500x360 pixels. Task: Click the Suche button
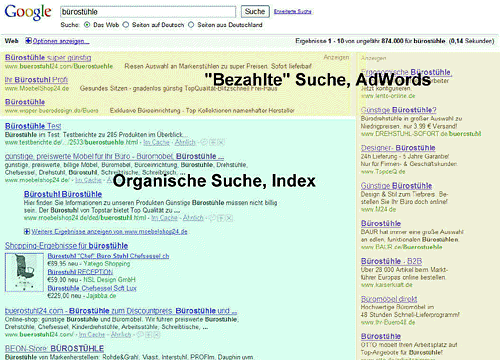[255, 12]
